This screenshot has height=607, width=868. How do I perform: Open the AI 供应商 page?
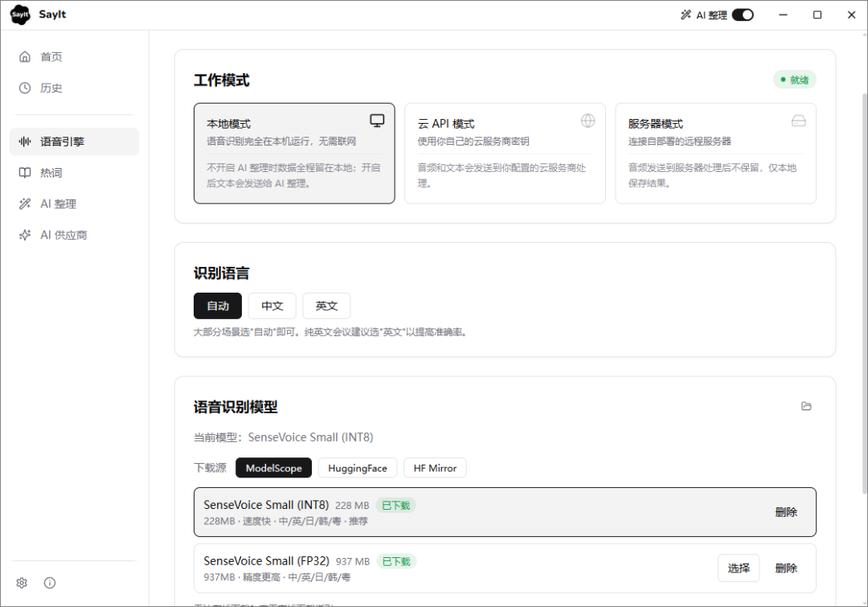coord(74,235)
